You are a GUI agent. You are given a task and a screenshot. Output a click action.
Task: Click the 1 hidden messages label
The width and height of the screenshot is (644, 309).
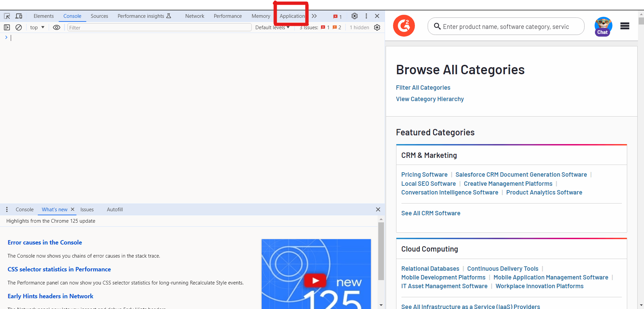tap(359, 28)
